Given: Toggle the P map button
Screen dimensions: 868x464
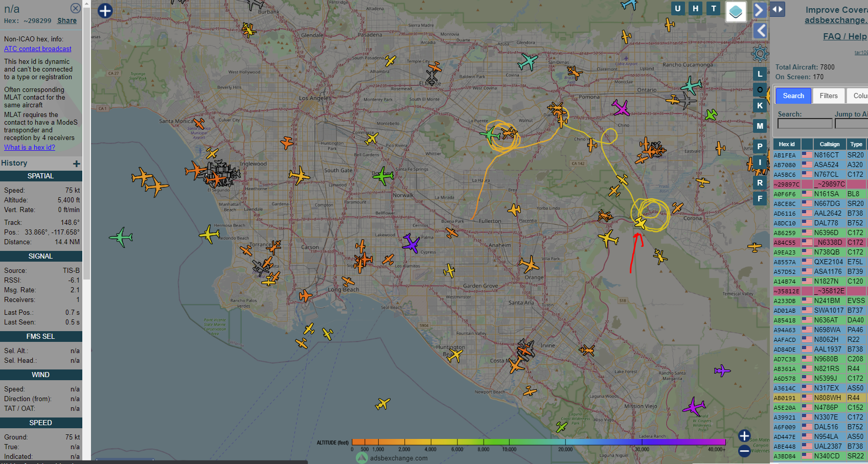Looking at the screenshot, I should pos(760,146).
